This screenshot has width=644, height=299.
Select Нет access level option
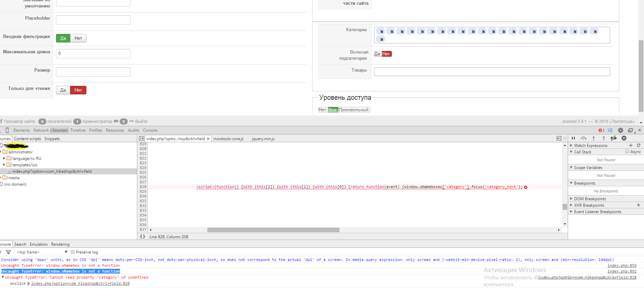(323, 110)
